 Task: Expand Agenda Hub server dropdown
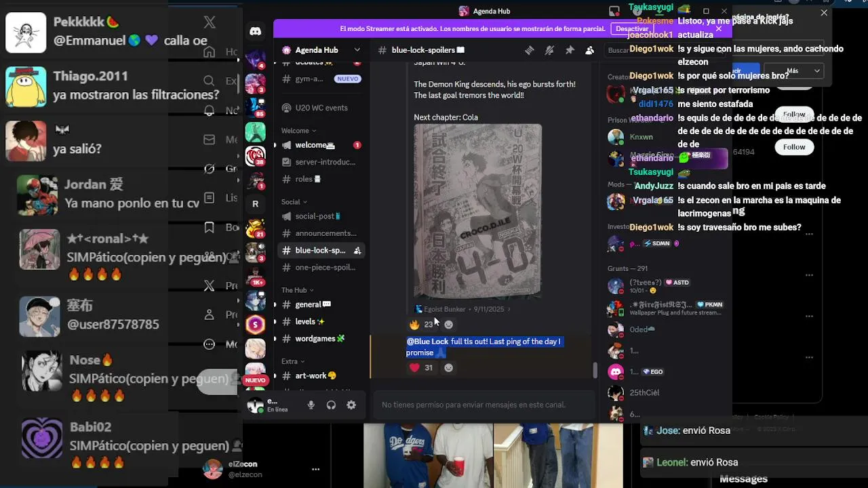(x=357, y=50)
